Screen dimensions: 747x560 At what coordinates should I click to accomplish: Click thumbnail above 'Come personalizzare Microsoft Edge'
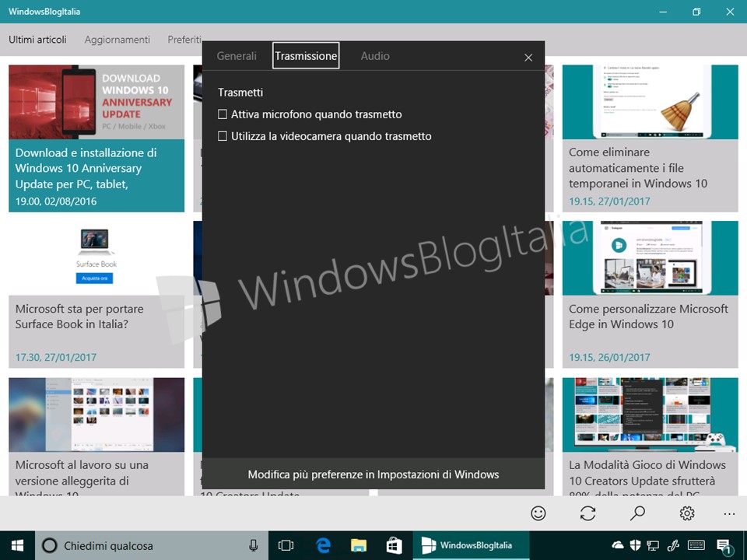pyautogui.click(x=651, y=258)
